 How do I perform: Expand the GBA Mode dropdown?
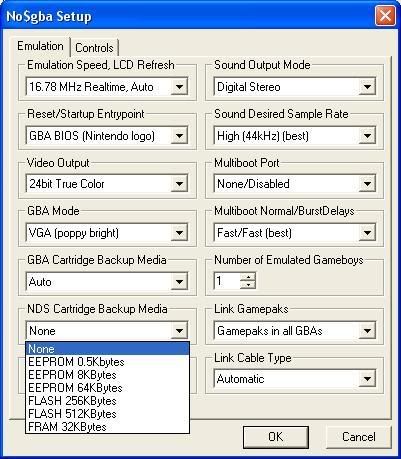coord(179,232)
